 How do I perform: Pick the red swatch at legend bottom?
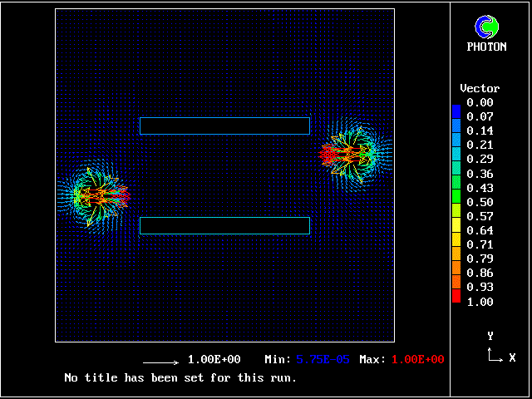click(x=456, y=296)
